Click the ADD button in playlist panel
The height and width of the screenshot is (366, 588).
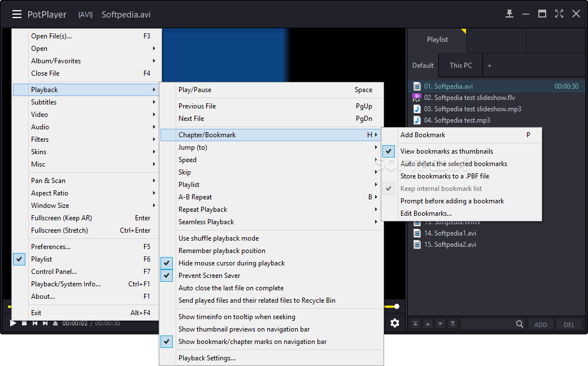pyautogui.click(x=541, y=324)
